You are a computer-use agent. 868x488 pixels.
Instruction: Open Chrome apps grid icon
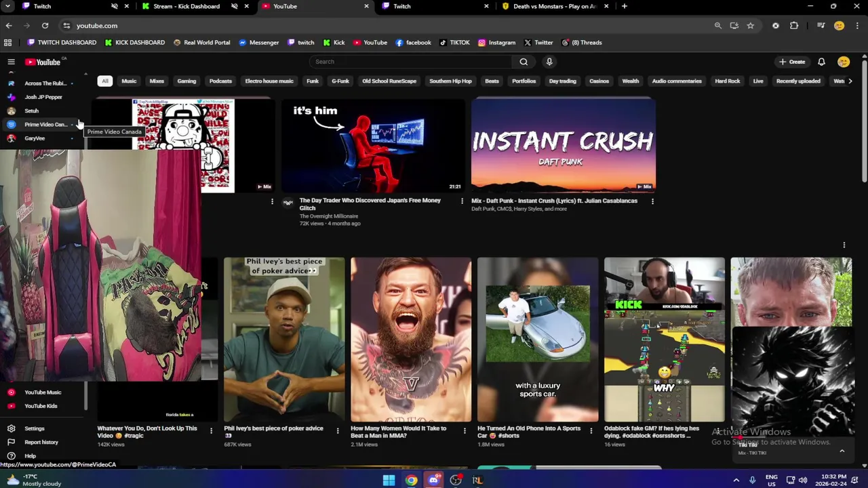click(7, 43)
